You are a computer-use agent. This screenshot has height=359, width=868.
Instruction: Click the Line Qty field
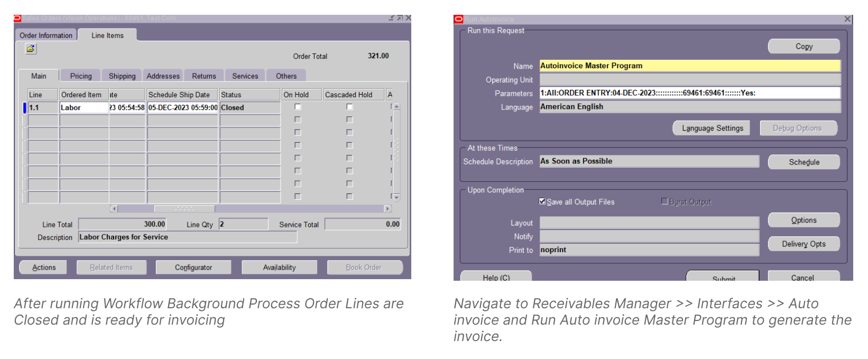point(243,224)
